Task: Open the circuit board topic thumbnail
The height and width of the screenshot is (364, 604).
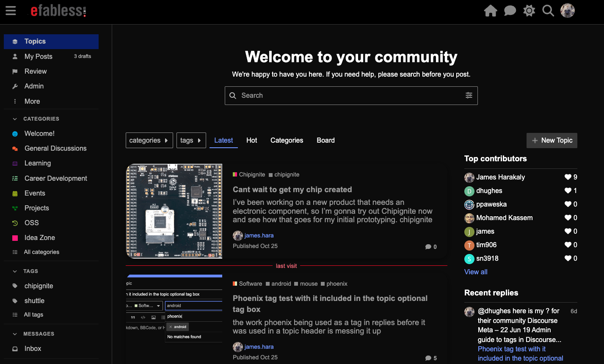Action: click(x=174, y=211)
